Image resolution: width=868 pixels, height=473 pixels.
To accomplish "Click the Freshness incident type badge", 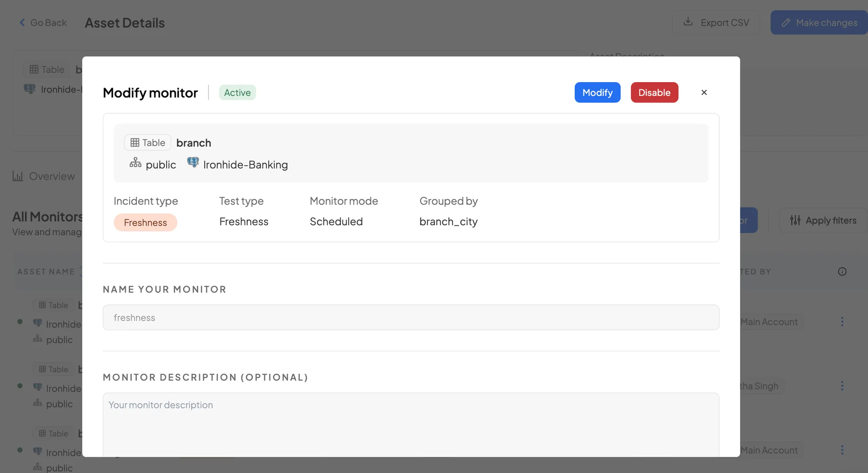I will tap(145, 222).
